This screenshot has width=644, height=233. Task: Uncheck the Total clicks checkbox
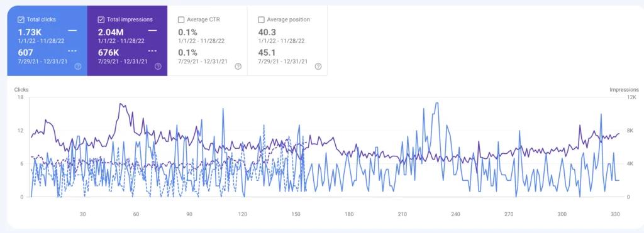(21, 19)
